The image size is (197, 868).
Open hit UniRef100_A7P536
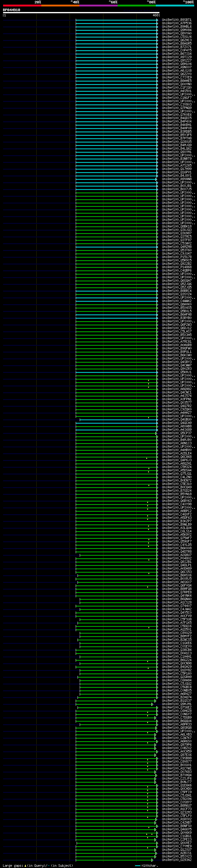(176, 23)
